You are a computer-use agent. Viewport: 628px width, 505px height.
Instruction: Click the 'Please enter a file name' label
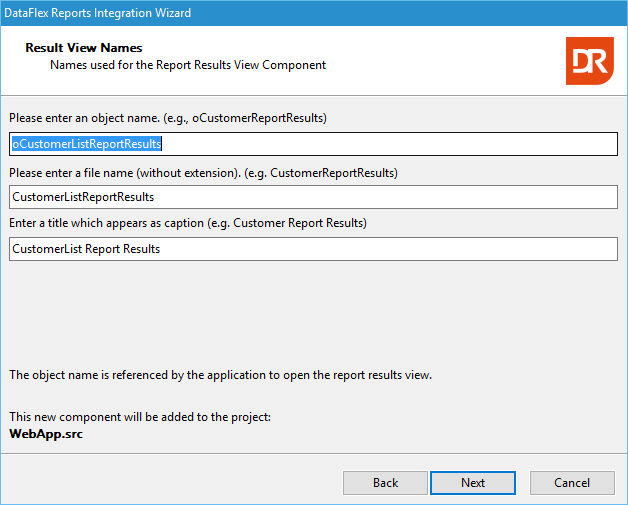coord(203,173)
